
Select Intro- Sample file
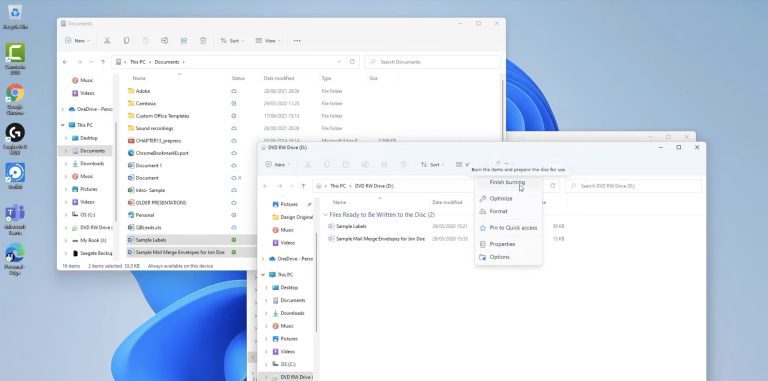(146, 190)
